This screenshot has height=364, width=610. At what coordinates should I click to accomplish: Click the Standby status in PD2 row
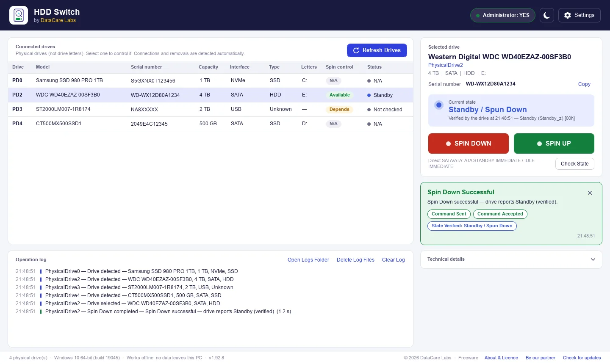(x=380, y=95)
